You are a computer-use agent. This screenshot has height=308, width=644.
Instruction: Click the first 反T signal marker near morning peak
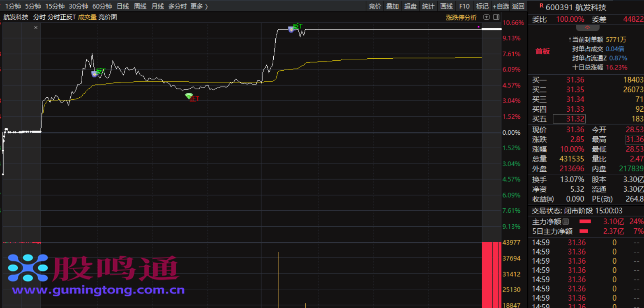(x=95, y=74)
